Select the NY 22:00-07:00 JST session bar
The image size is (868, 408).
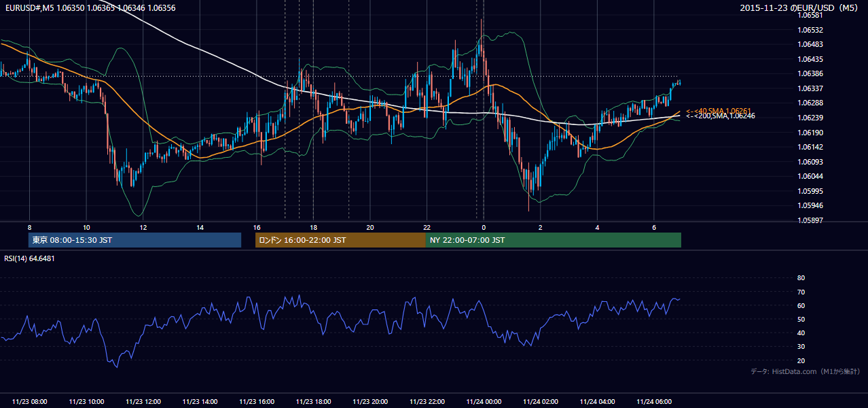[554, 240]
